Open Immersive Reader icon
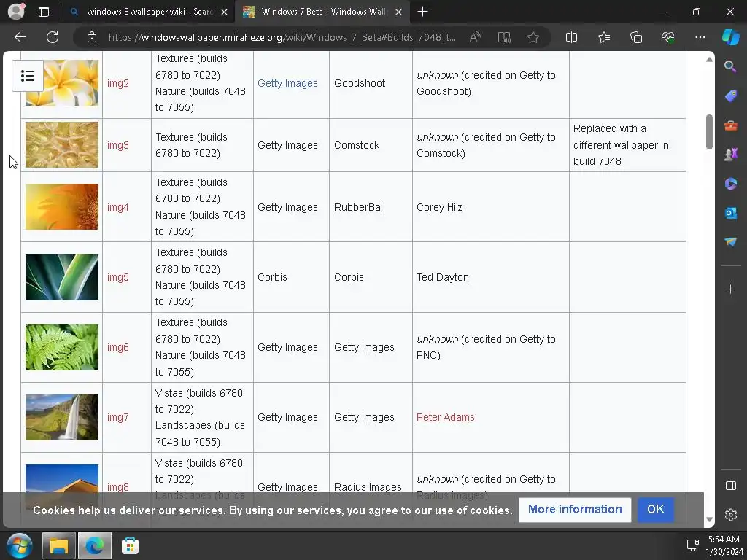 [504, 37]
